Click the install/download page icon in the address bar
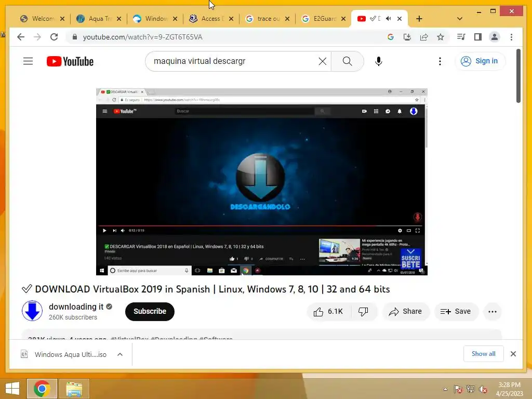This screenshot has width=532, height=399. pos(407,37)
